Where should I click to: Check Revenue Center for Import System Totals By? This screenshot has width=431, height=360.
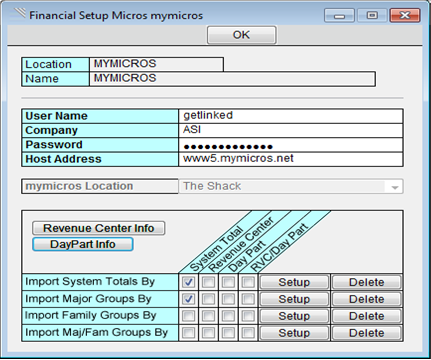click(208, 282)
